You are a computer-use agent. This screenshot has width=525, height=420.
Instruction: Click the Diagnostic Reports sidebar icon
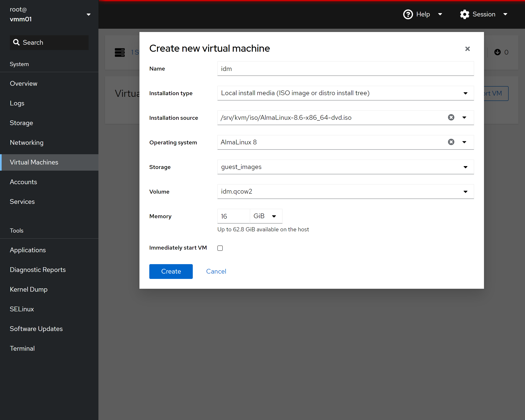click(38, 269)
